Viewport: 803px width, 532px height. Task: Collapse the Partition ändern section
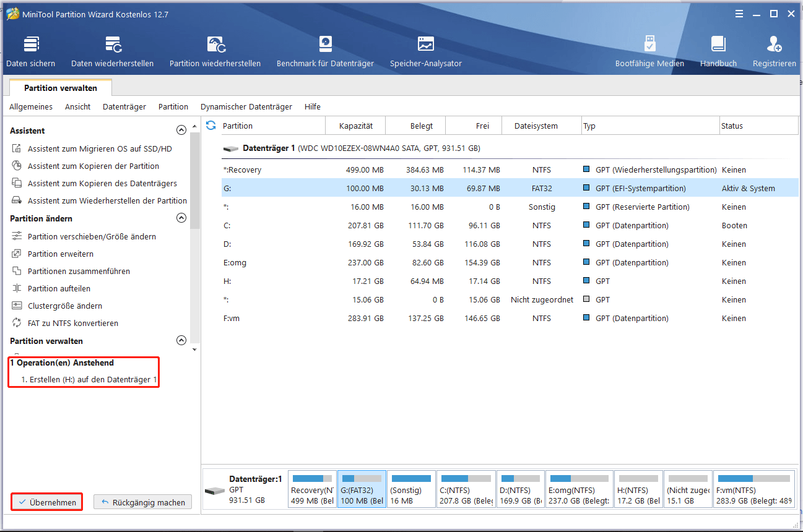coord(181,218)
